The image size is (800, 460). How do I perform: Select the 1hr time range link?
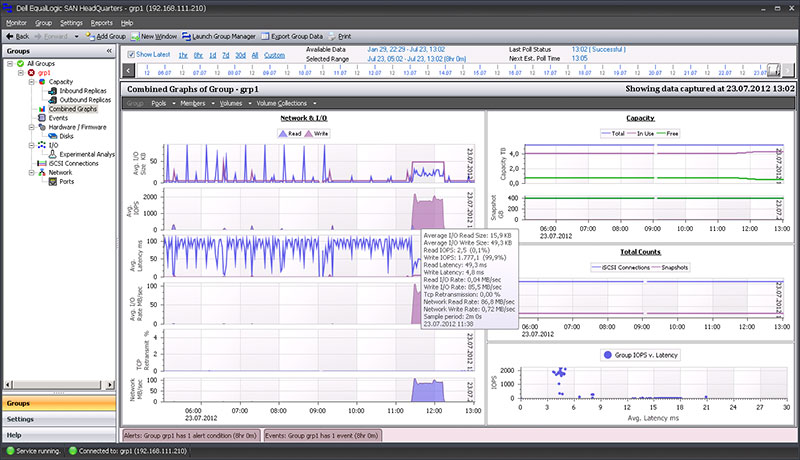[x=183, y=55]
